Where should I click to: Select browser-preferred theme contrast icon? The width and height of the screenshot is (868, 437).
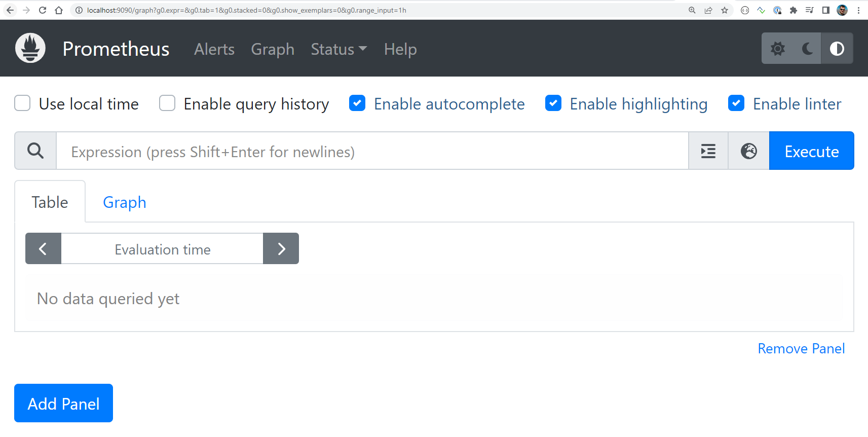(x=837, y=49)
